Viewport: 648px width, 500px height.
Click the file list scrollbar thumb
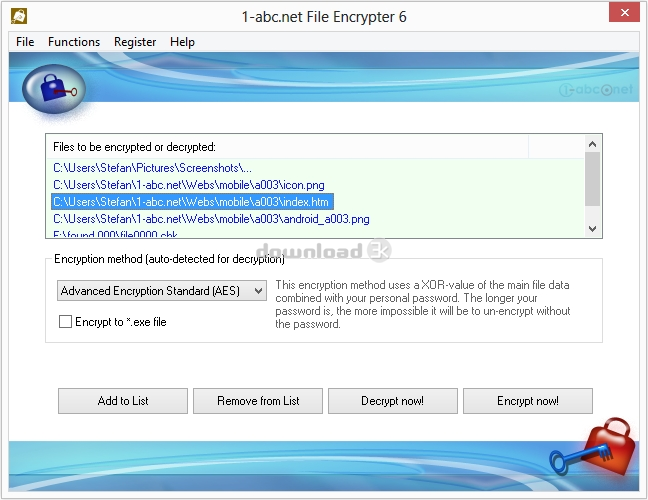[593, 179]
